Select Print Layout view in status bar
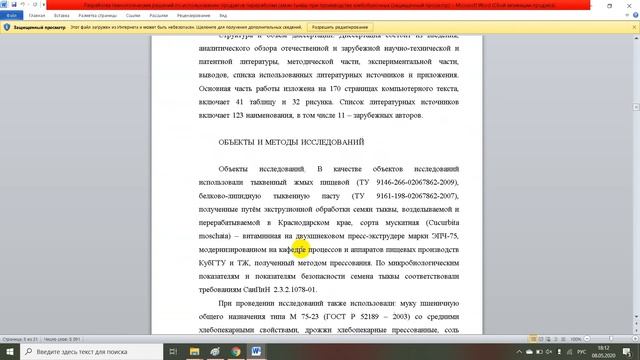Screen dimensions: 640x360 [x=533, y=339]
